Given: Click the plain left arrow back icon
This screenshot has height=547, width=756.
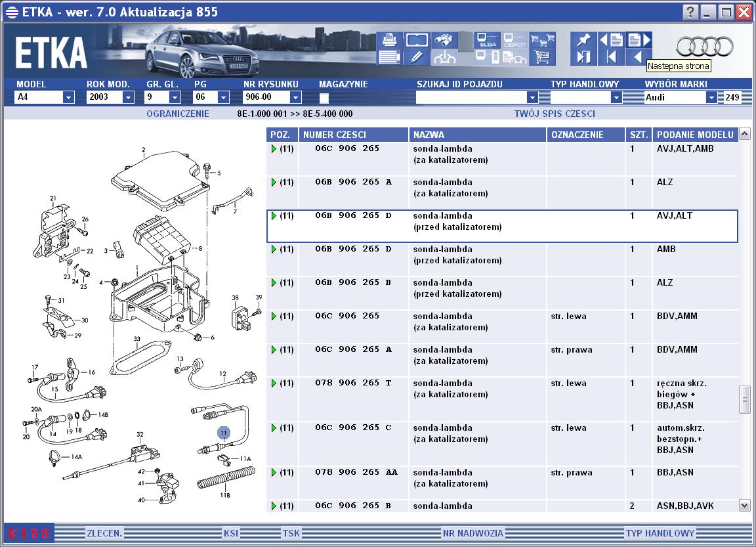Looking at the screenshot, I should [x=637, y=57].
